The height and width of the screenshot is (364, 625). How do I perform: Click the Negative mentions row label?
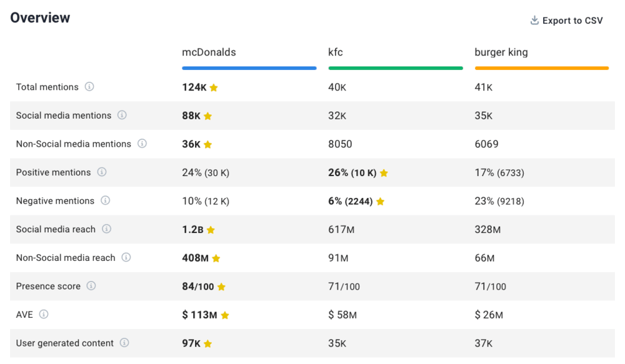[55, 200]
